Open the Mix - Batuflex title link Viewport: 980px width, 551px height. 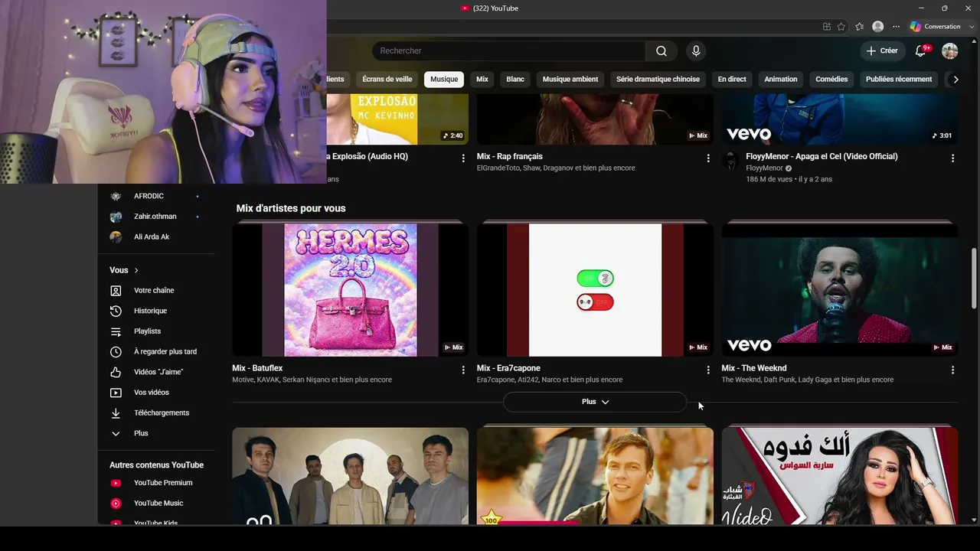[x=257, y=368]
